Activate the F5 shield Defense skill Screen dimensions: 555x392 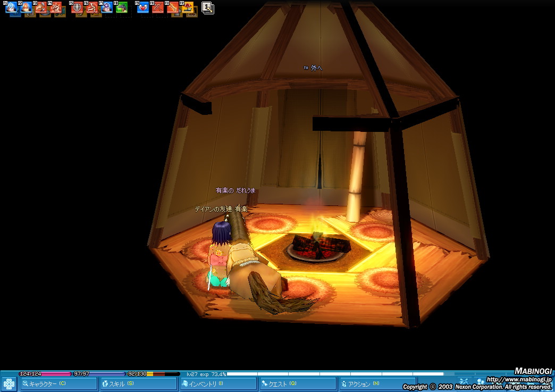click(77, 7)
